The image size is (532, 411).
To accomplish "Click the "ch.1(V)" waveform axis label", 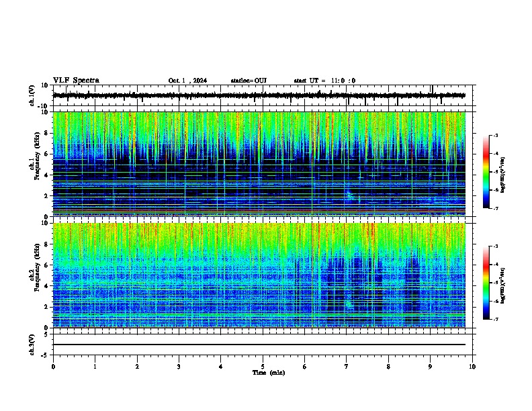I will coord(32,95).
